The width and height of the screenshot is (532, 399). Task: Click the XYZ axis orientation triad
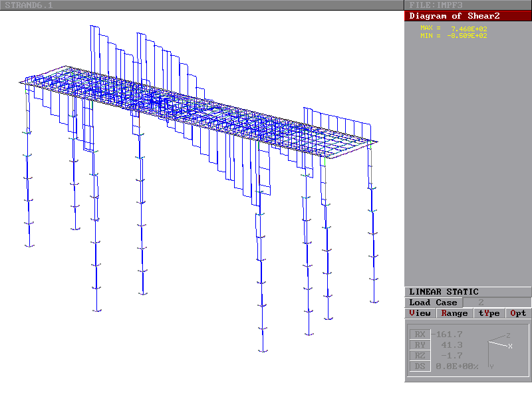499,347
